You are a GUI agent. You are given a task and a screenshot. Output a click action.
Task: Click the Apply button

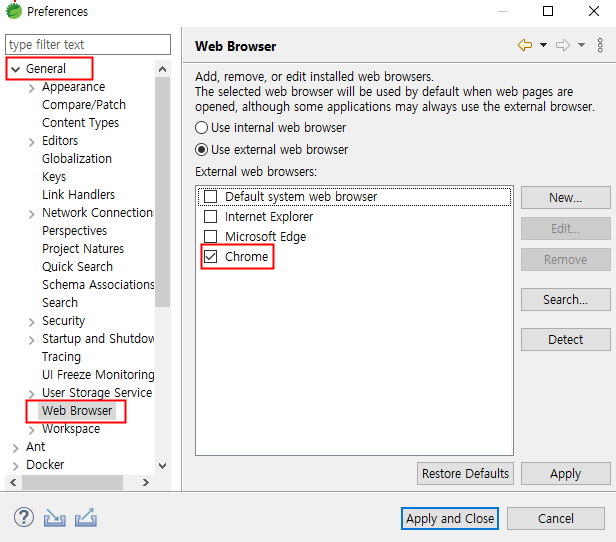click(x=565, y=474)
